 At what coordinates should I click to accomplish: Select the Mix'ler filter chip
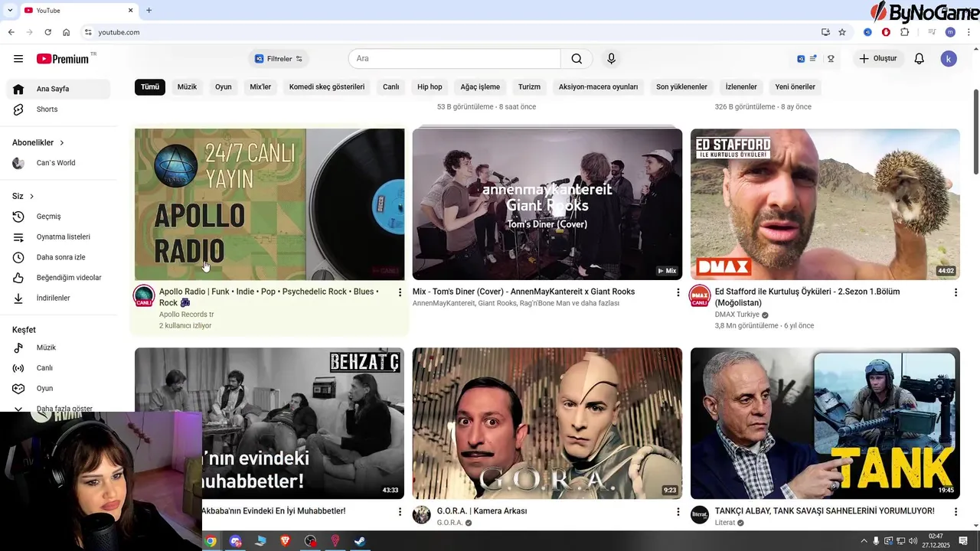(x=260, y=87)
